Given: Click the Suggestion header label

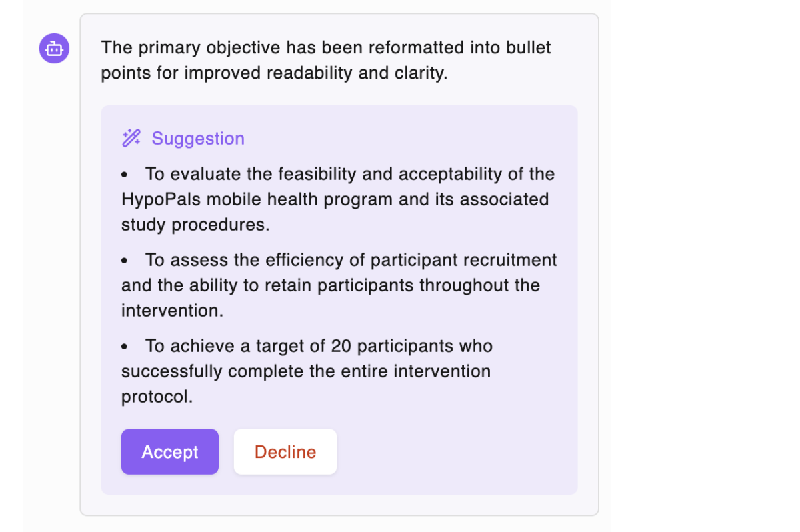Looking at the screenshot, I should point(198,138).
